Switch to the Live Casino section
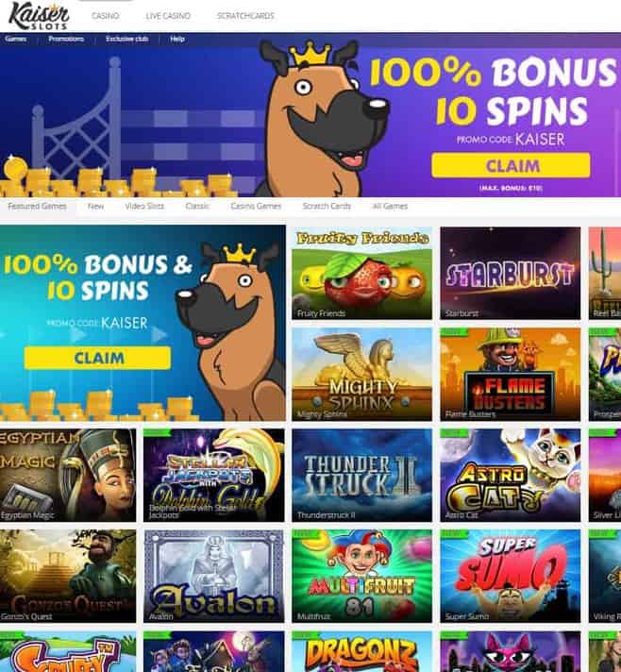This screenshot has width=621, height=672. (168, 16)
